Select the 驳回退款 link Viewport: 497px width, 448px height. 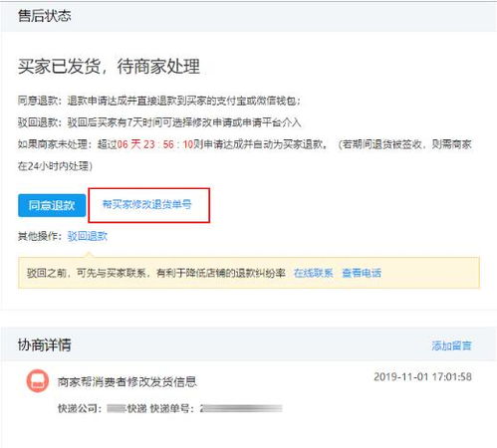88,236
